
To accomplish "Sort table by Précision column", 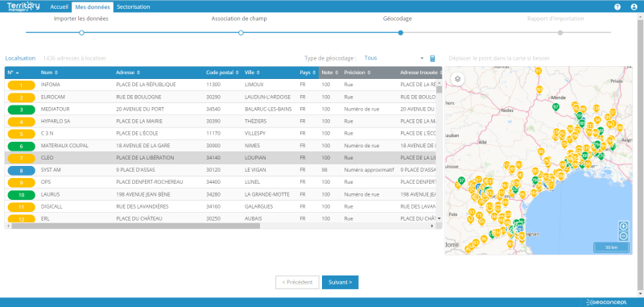I will pos(357,73).
